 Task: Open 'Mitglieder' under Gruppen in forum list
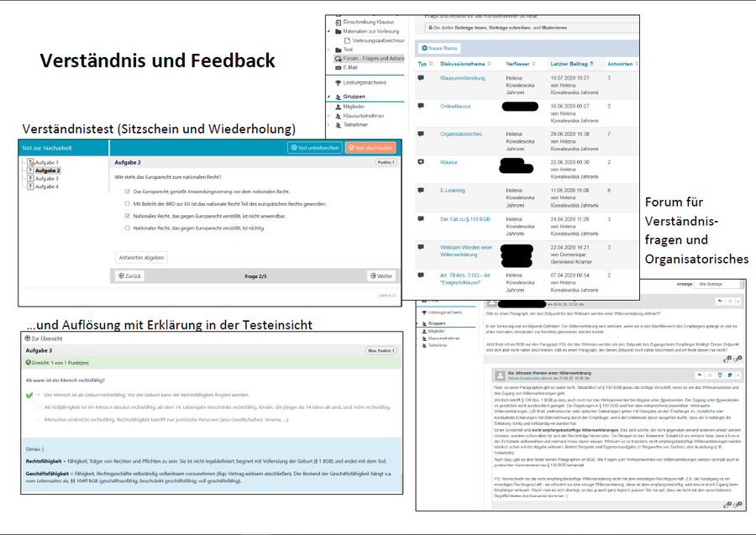(x=350, y=107)
